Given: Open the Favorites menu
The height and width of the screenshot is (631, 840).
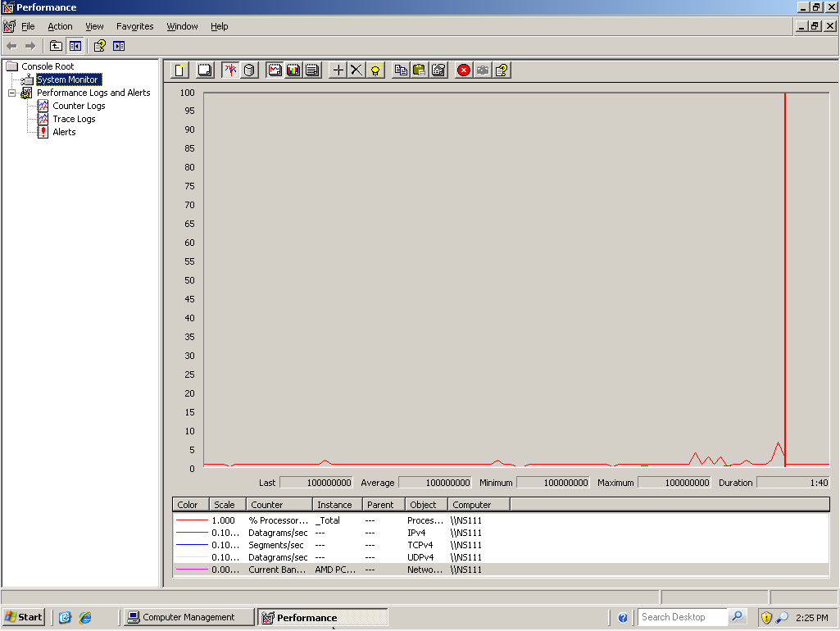Looking at the screenshot, I should coord(135,26).
